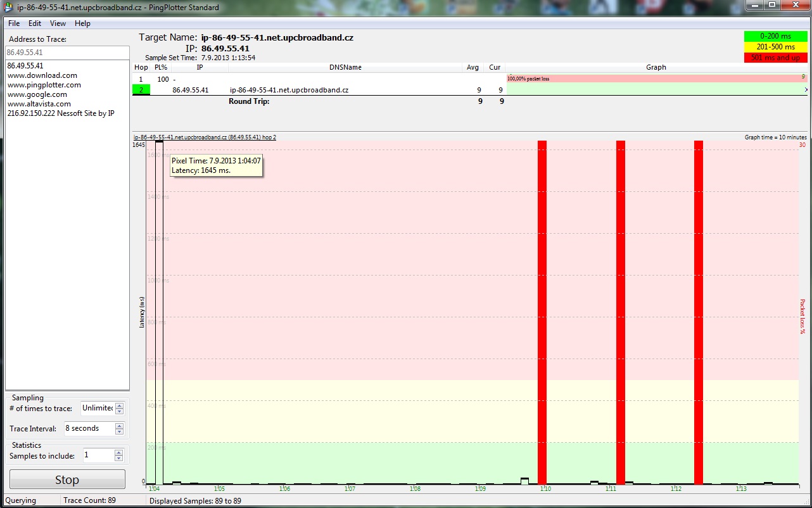Click the Hop column header
This screenshot has height=508, width=812.
[141, 67]
